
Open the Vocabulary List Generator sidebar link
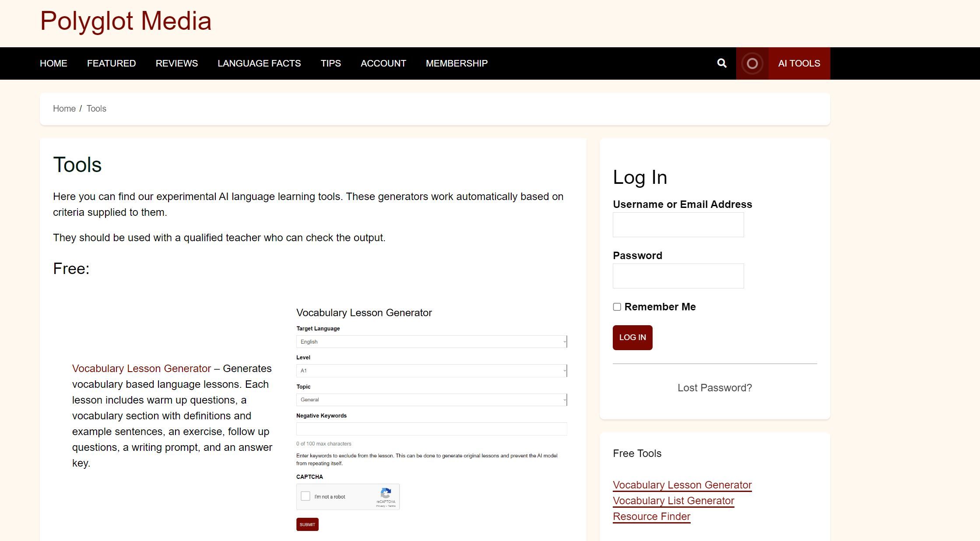click(673, 501)
